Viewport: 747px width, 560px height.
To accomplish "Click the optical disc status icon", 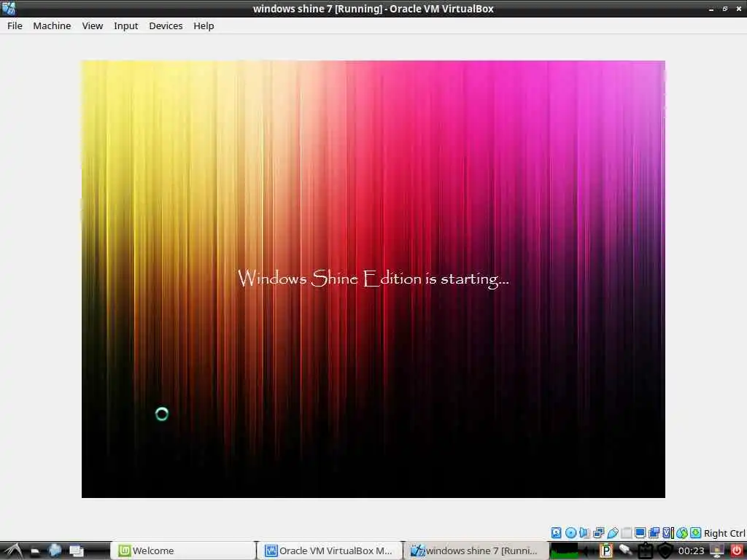I will pos(570,533).
